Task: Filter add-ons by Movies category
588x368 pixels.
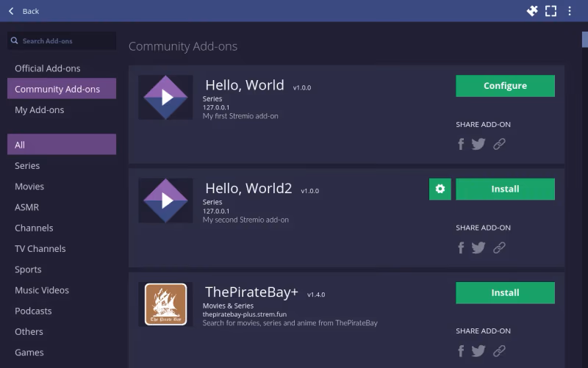Action: 29,187
